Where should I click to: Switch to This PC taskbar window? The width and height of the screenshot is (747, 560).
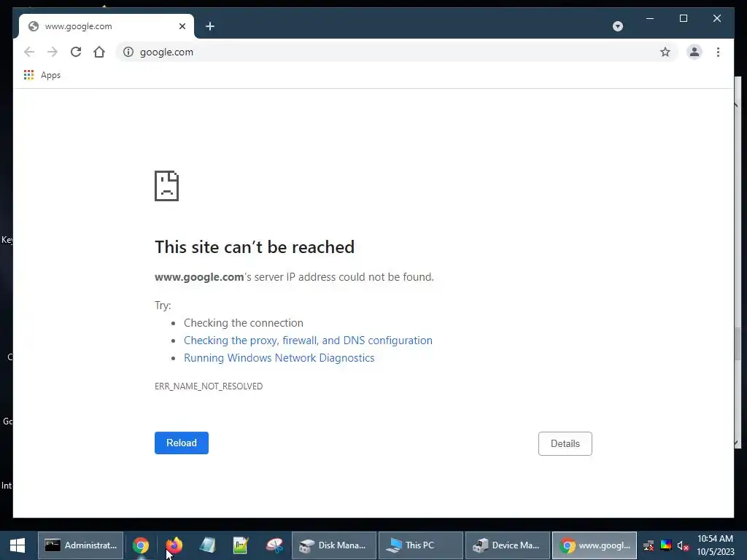pos(421,545)
